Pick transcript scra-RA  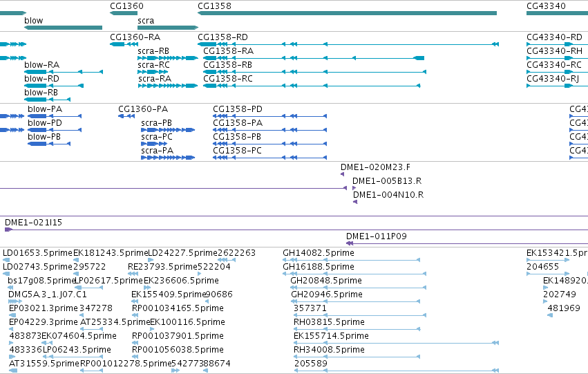(x=155, y=79)
